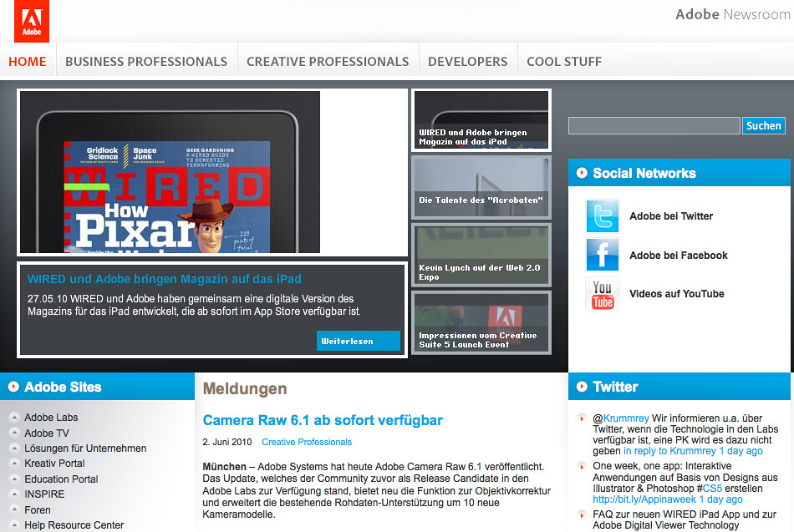Click the Adobe Sites header arrow icon
The image size is (794, 532).
pyautogui.click(x=13, y=387)
